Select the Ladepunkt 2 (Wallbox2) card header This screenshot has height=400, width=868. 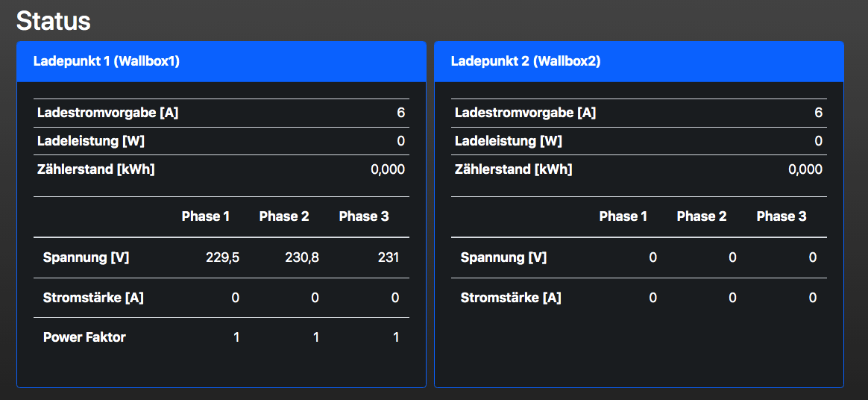tap(526, 61)
